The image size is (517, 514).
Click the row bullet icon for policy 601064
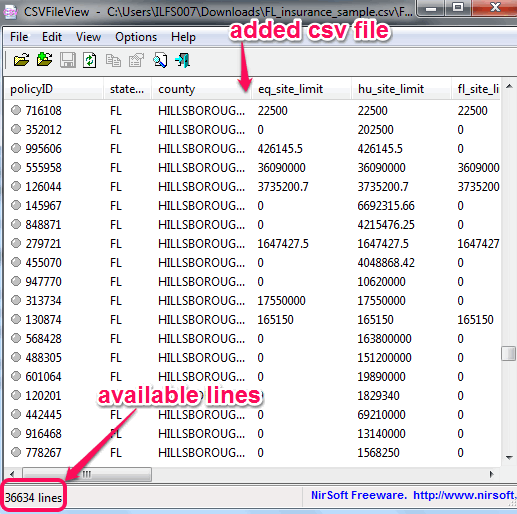coord(16,376)
